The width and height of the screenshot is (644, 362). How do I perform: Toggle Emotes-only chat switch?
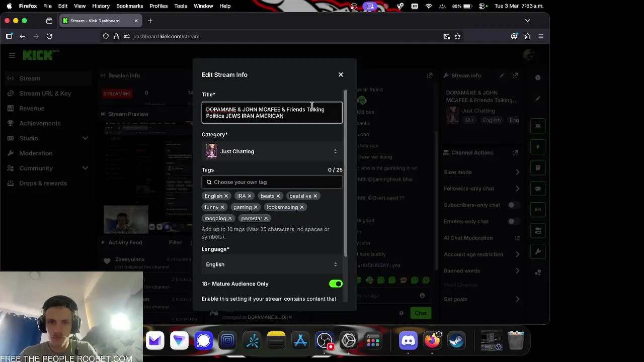514,221
